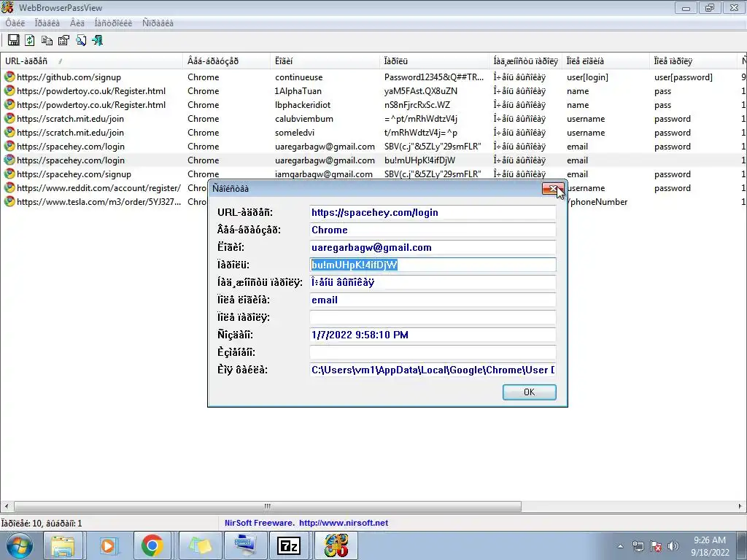Click the Copy selected items toolbar icon
This screenshot has width=747, height=560.
click(x=47, y=41)
